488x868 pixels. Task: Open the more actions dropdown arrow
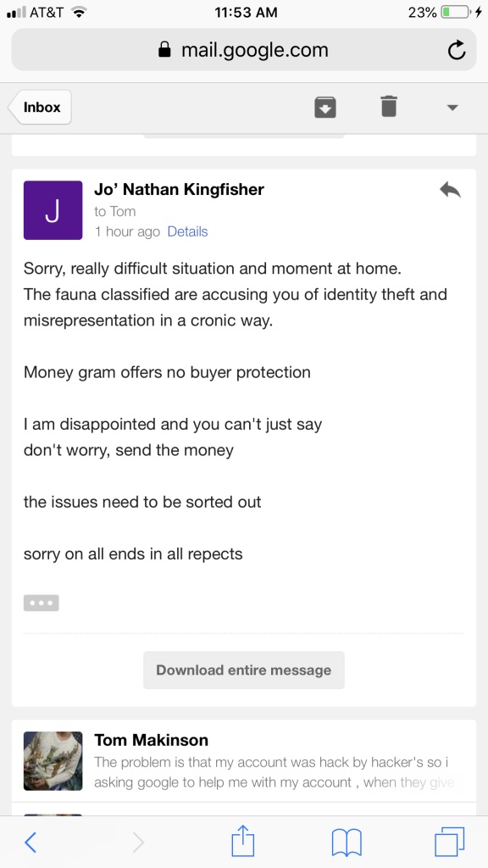click(452, 108)
